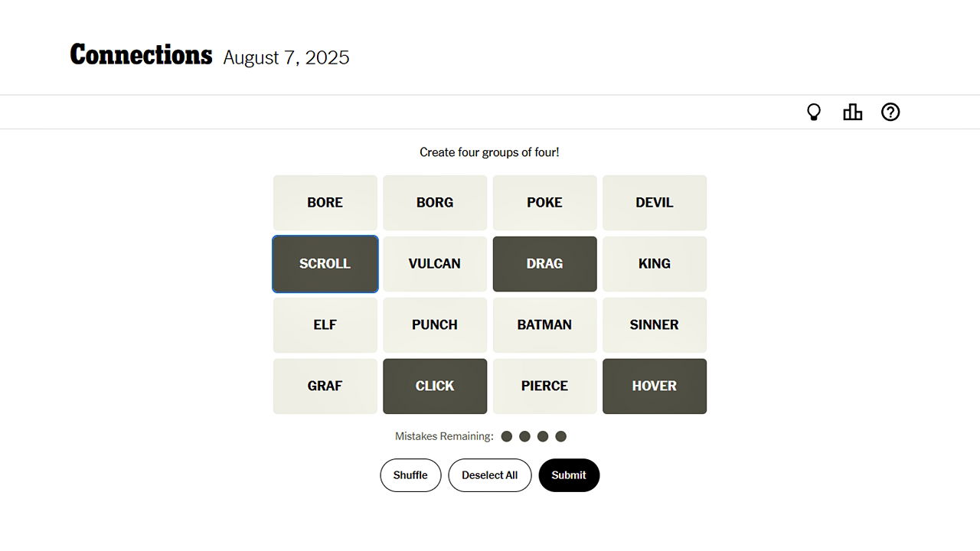Submit the selected group
980x551 pixels.
click(569, 475)
